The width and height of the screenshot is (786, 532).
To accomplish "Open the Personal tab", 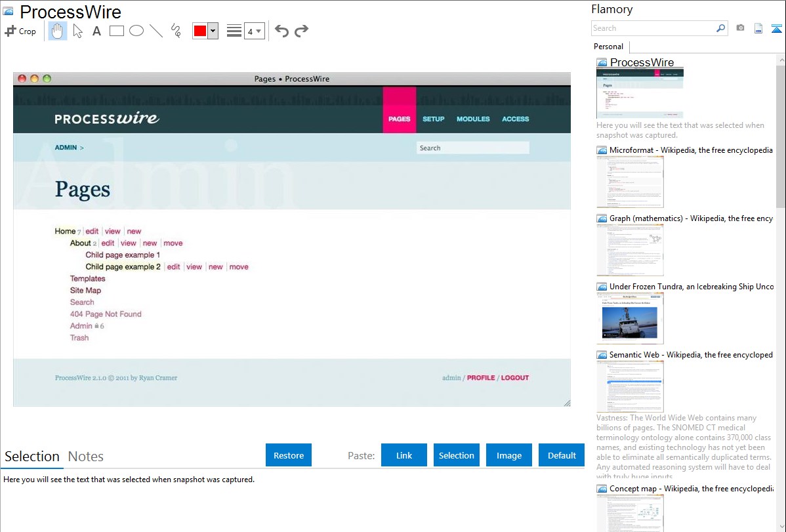I will coord(609,47).
